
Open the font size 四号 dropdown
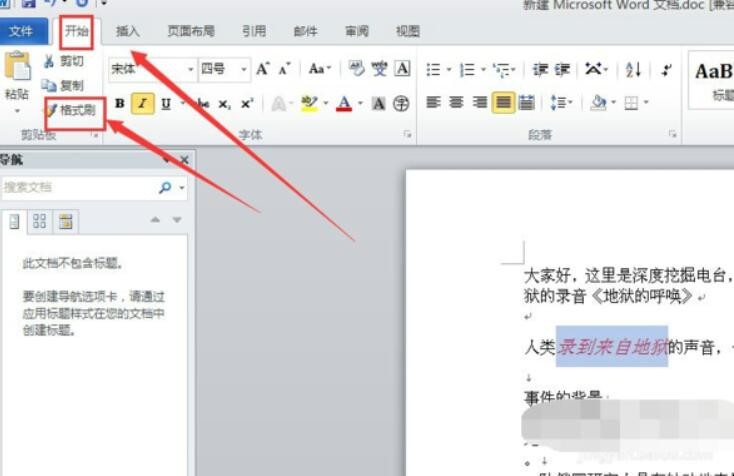click(x=244, y=69)
